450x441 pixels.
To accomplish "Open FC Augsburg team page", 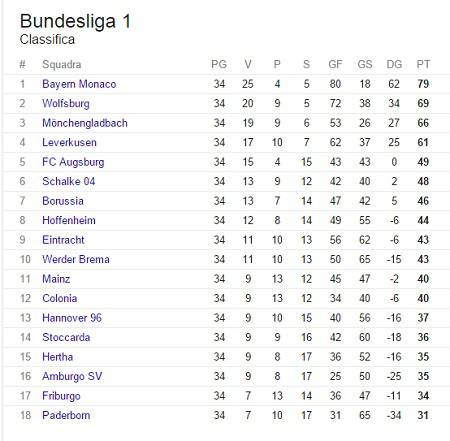I will click(73, 162).
